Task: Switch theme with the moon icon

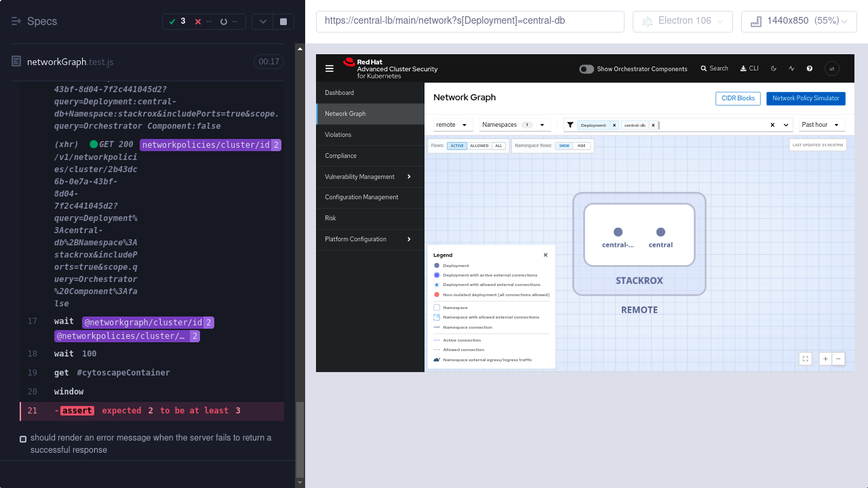Action: (774, 68)
